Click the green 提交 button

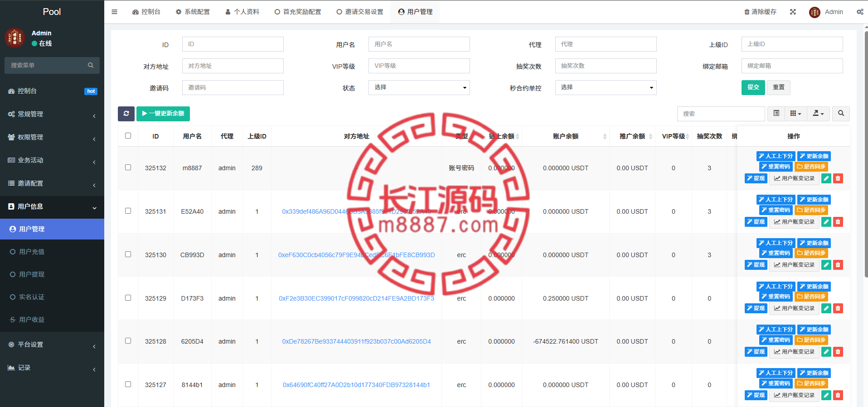tap(753, 87)
